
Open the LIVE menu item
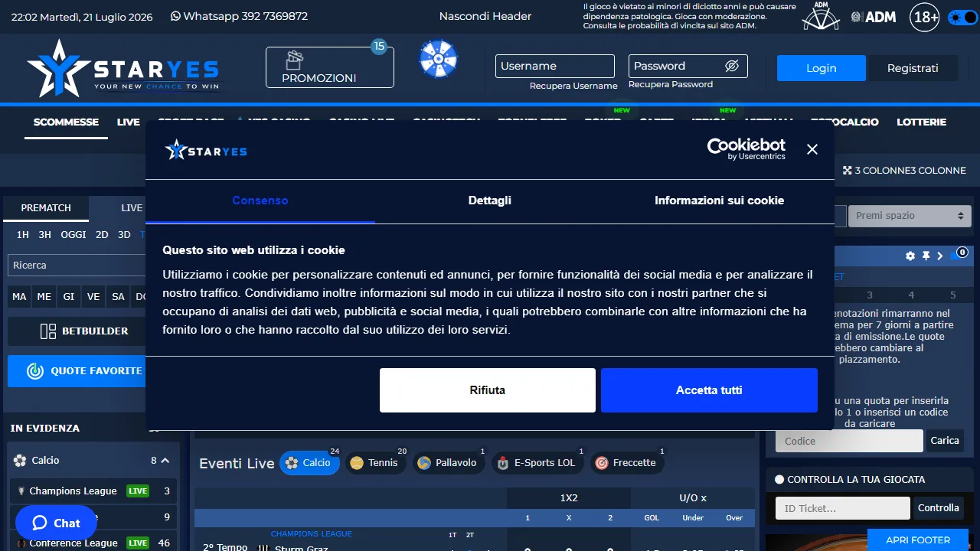pos(129,122)
